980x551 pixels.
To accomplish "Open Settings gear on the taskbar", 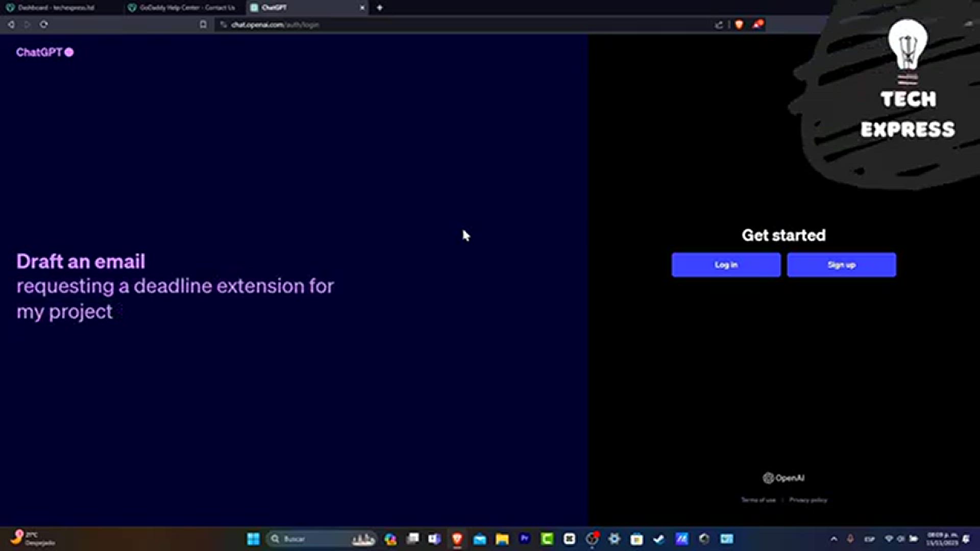I will pyautogui.click(x=614, y=539).
